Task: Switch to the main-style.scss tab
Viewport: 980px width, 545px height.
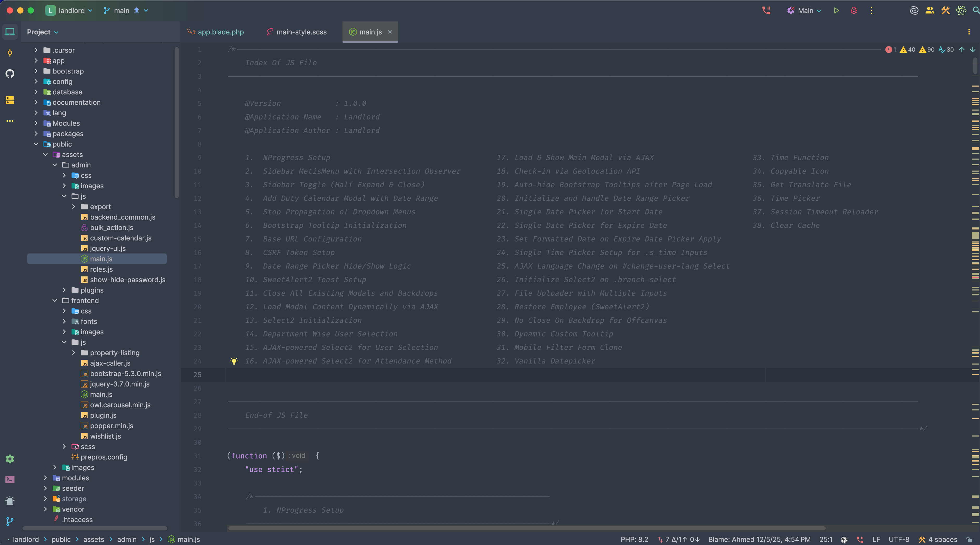Action: (301, 32)
